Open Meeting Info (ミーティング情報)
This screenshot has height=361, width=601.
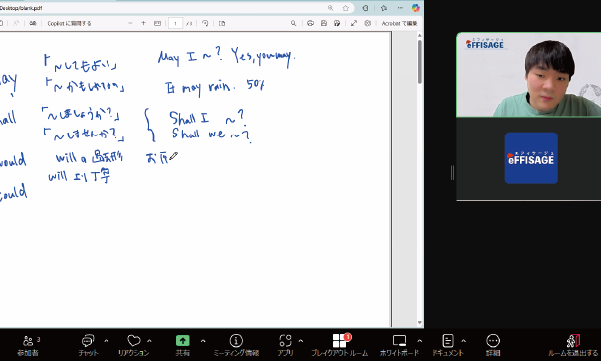[x=236, y=345]
